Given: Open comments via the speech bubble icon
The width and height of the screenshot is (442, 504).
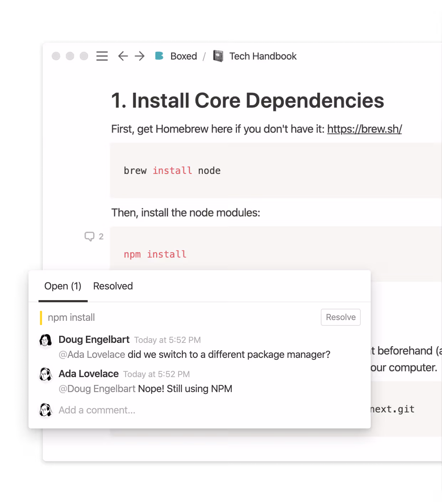Looking at the screenshot, I should pyautogui.click(x=89, y=236).
